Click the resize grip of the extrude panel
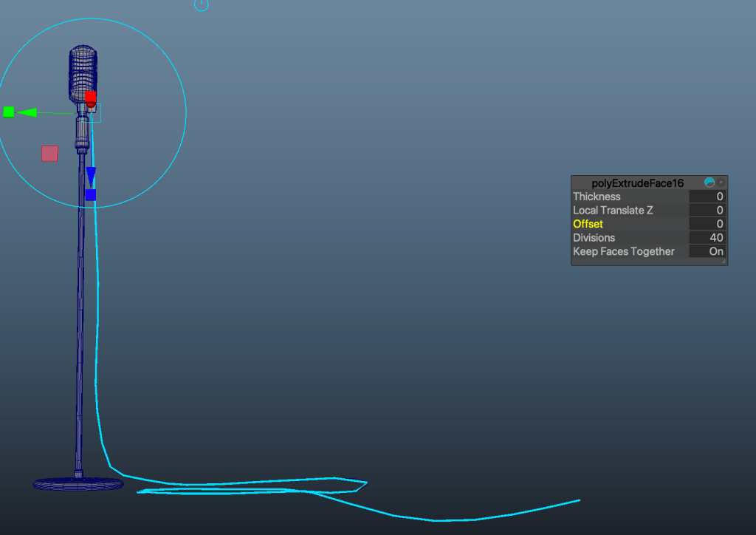 point(724,261)
